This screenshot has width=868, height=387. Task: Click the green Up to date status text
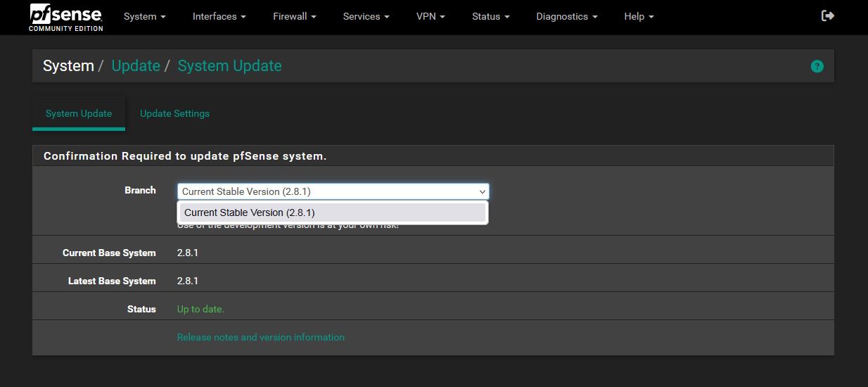[200, 309]
